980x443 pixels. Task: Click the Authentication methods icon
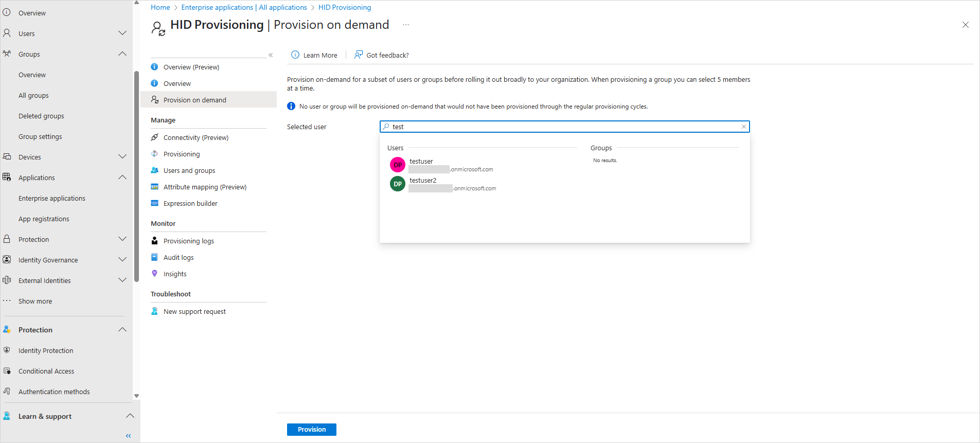[x=7, y=391]
